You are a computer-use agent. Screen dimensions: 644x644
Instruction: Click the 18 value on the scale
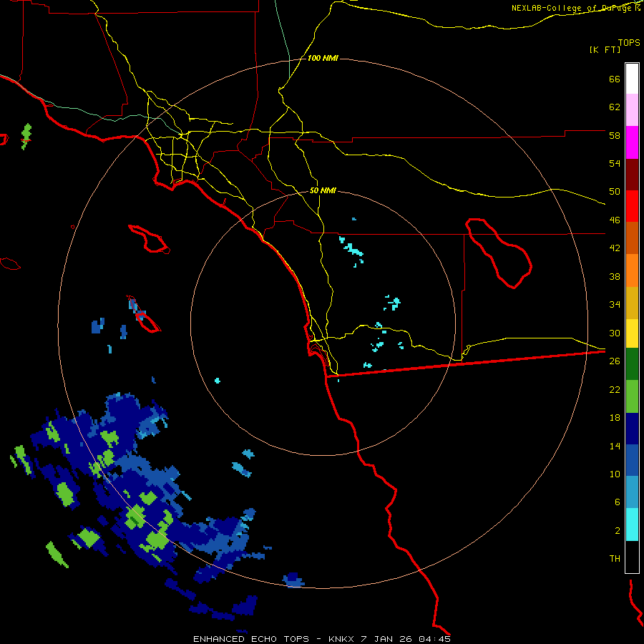(615, 418)
